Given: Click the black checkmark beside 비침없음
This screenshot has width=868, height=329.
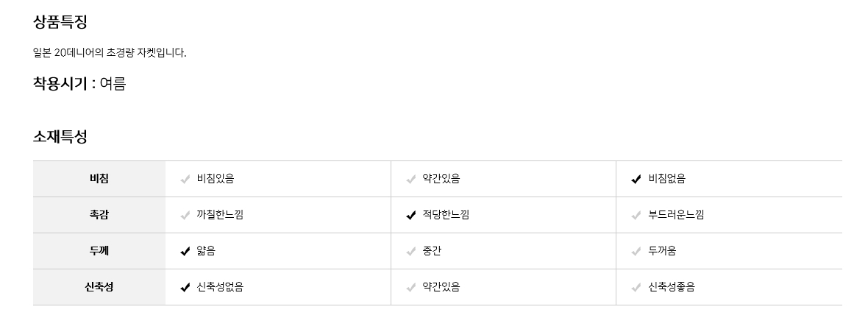Looking at the screenshot, I should click(x=636, y=179).
